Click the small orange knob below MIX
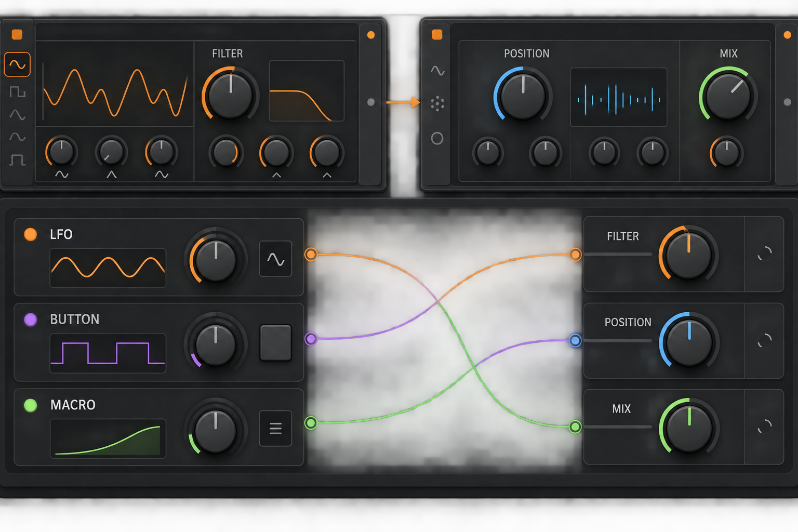The width and height of the screenshot is (798, 532). coord(726,153)
